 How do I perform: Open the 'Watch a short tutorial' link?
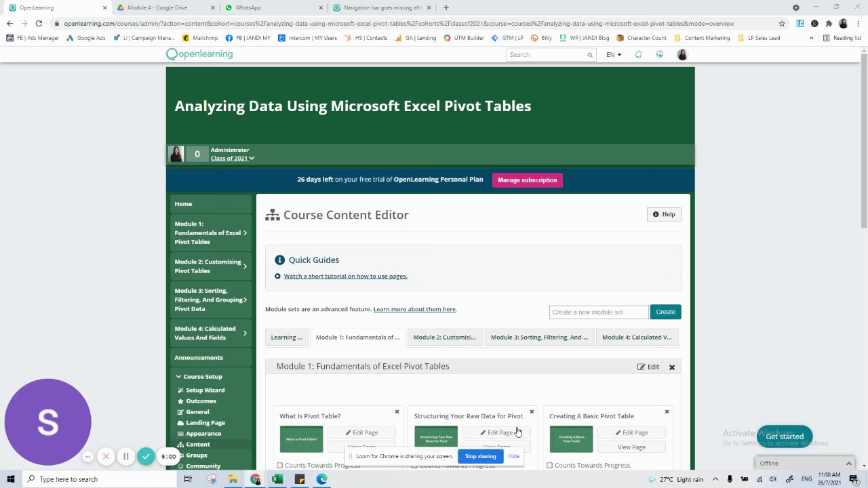coord(345,277)
